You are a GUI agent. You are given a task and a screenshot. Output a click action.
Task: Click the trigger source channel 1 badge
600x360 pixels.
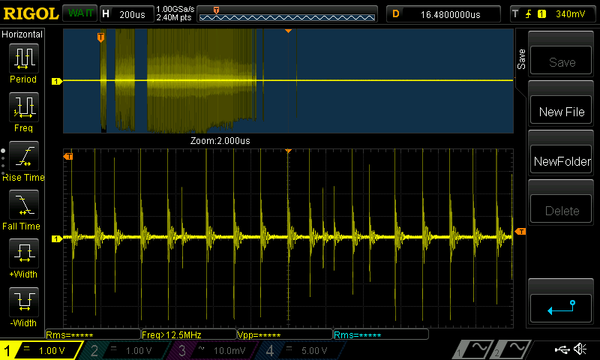coord(541,14)
